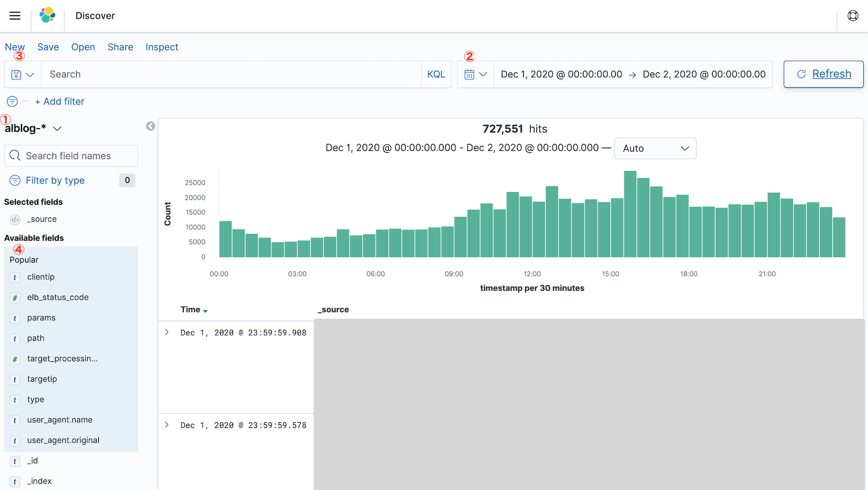Image resolution: width=868 pixels, height=490 pixels.
Task: Click the Discover breadcrumb title
Action: (x=95, y=16)
